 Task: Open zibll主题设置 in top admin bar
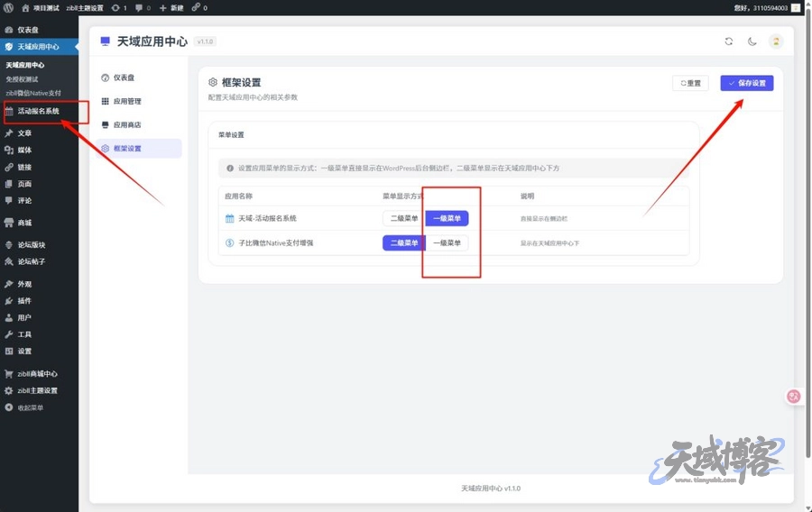coord(85,8)
